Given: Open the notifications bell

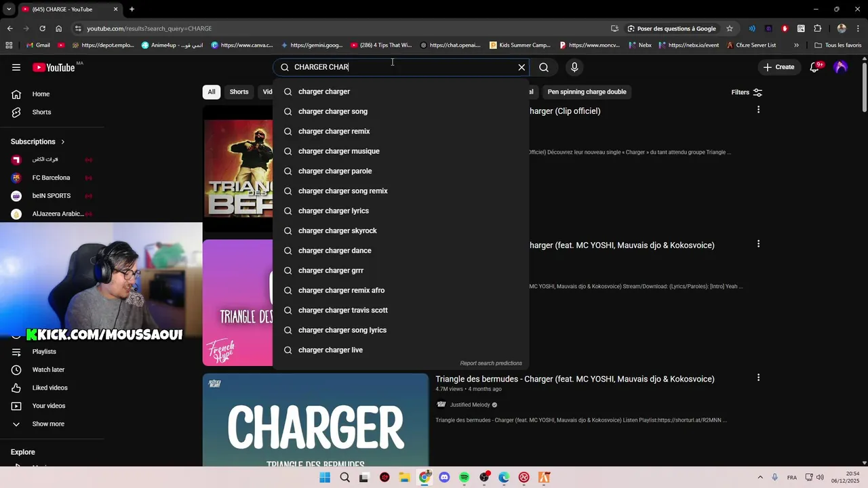Looking at the screenshot, I should pos(815,67).
